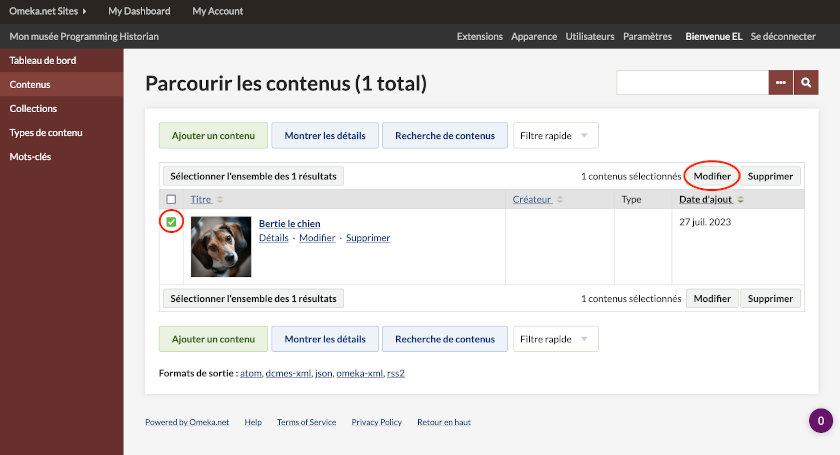Click the purple circular counter badge
Viewport: 840px width, 455px height.
click(820, 421)
